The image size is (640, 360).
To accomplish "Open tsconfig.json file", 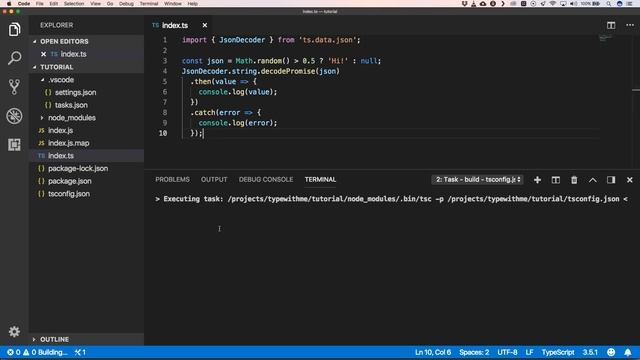I will click(69, 193).
